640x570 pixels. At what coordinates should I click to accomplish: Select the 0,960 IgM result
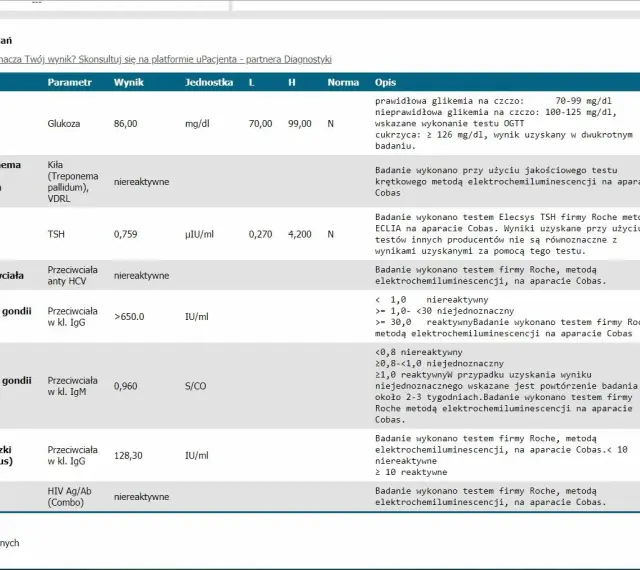coord(125,386)
